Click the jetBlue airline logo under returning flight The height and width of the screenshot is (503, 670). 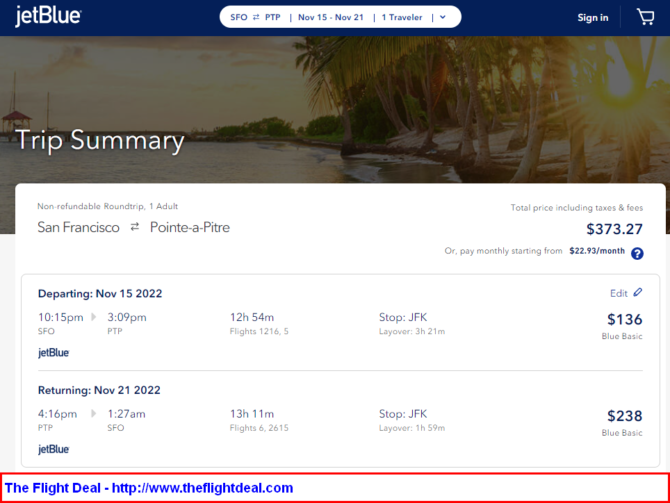[x=53, y=449]
